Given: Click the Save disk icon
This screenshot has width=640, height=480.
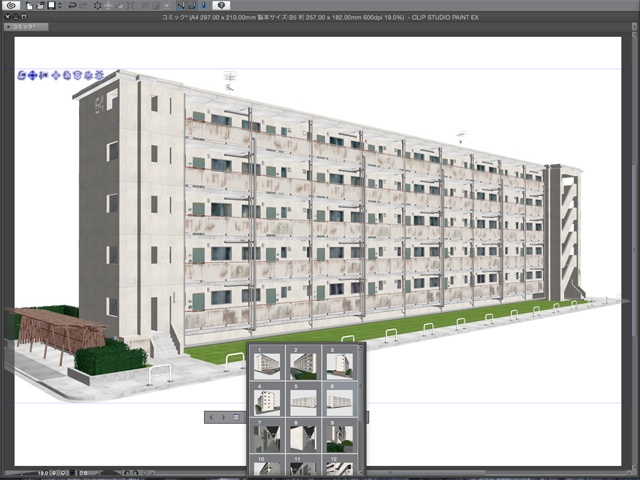Looking at the screenshot, I should (51, 5).
